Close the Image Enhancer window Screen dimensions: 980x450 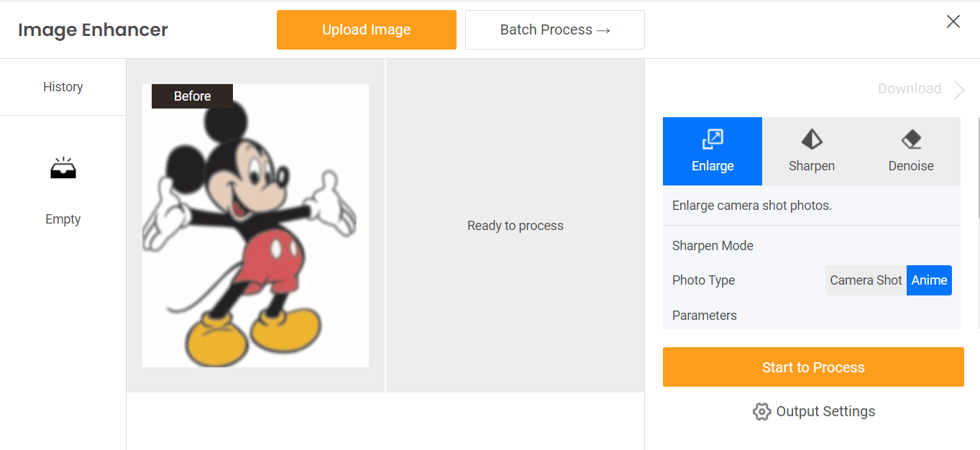click(953, 22)
